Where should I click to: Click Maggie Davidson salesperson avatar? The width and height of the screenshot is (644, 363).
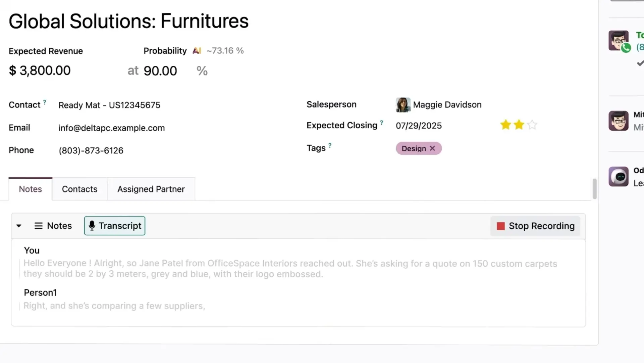pyautogui.click(x=403, y=105)
